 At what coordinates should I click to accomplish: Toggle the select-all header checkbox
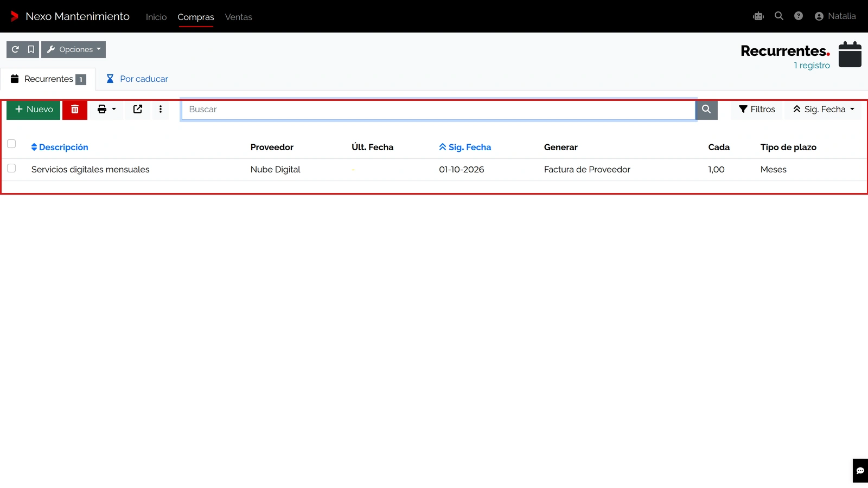(x=11, y=144)
